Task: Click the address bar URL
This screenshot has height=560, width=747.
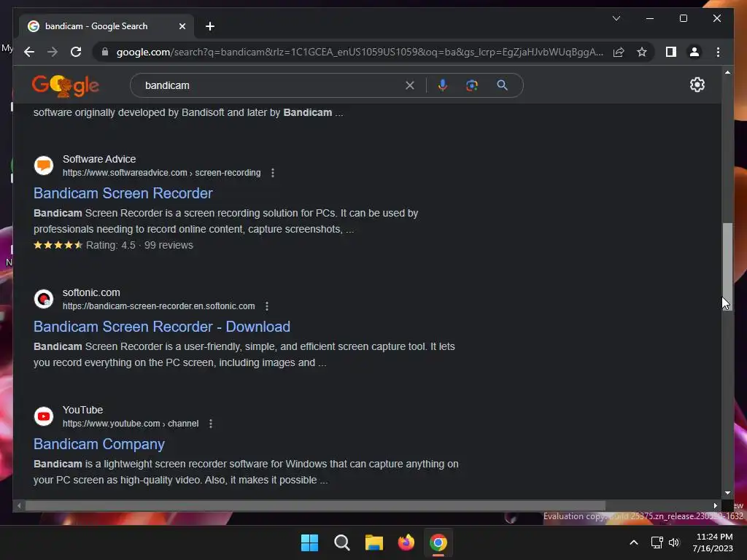Action: click(360, 52)
